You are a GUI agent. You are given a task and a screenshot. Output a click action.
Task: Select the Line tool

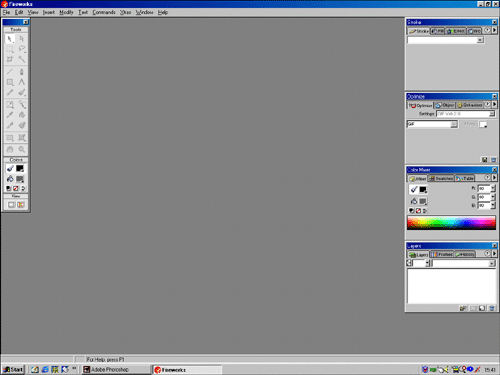(10, 72)
